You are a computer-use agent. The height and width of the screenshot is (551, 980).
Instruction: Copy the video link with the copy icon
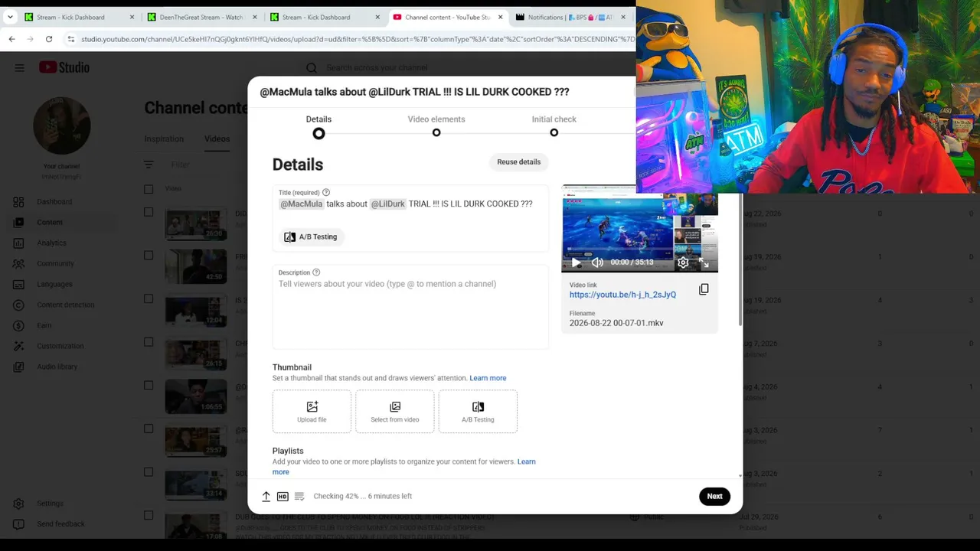point(704,289)
